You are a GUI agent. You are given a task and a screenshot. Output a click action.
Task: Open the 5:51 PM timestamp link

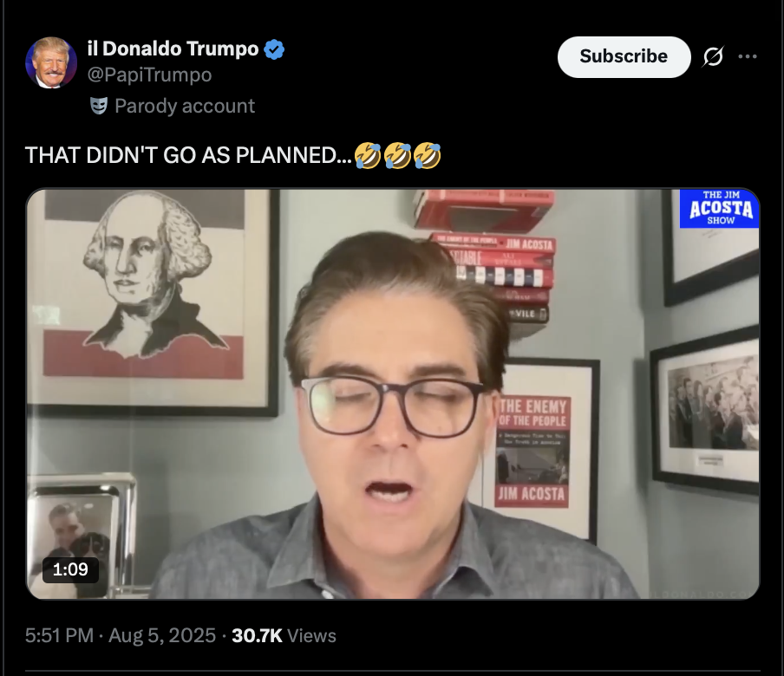pos(60,635)
